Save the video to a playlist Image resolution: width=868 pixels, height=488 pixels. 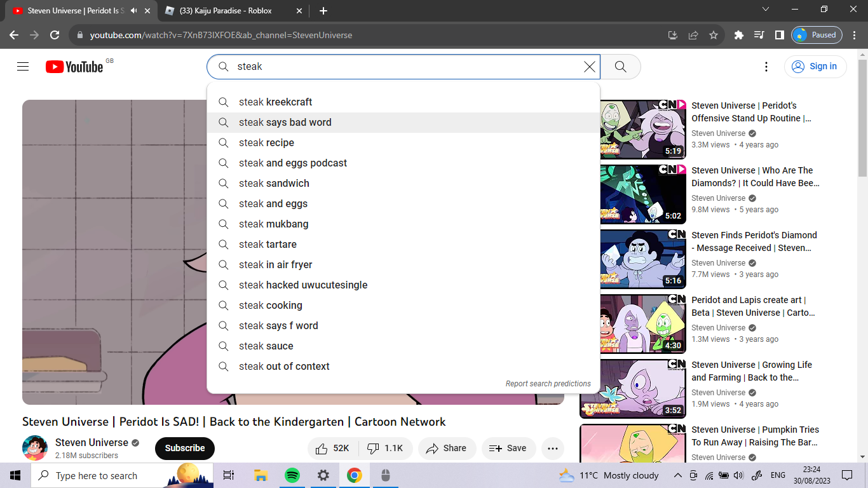coord(508,448)
